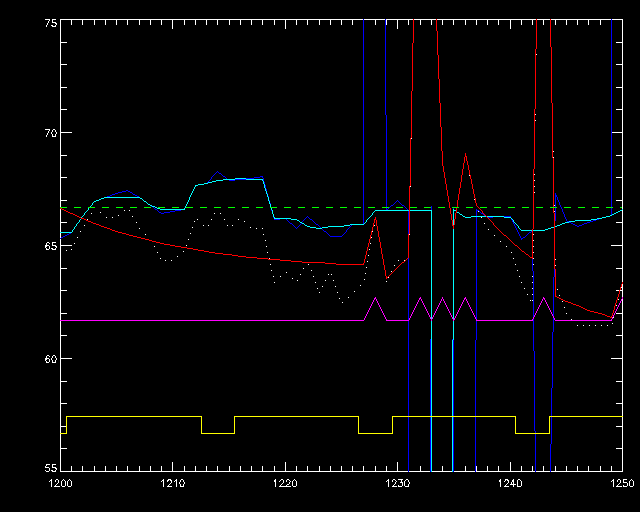The image size is (640, 512).
Task: Select the x-axis label 1240
Action: point(510,482)
